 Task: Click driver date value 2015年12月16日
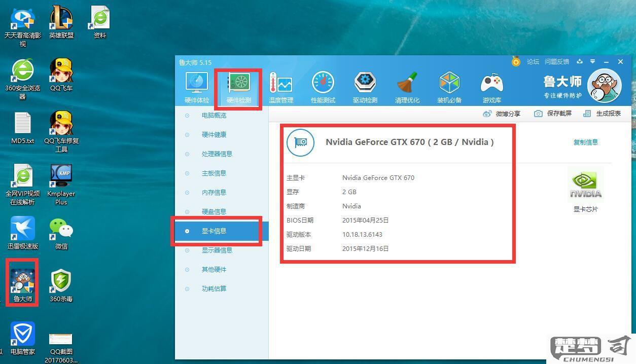[366, 249]
